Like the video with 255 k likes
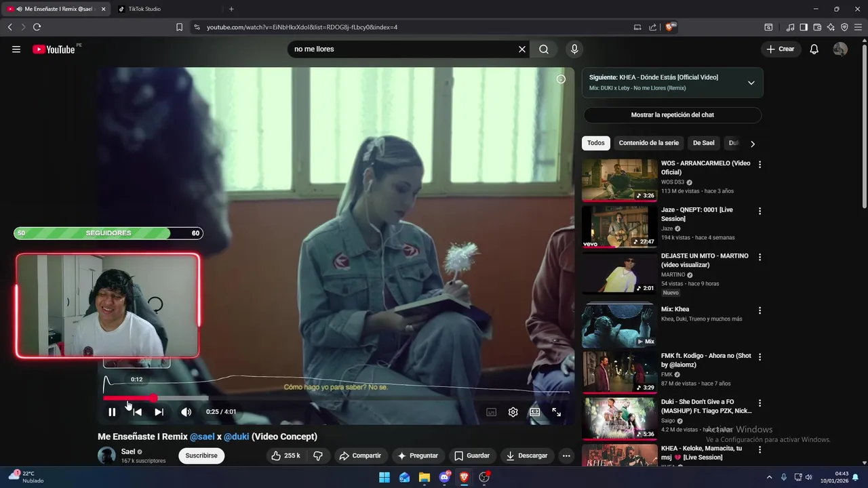The image size is (868, 488). (285, 455)
